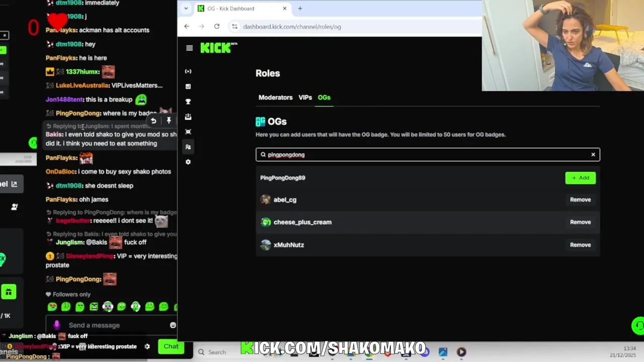The height and width of the screenshot is (362, 644).
Task: Click the PingPongDong89 search result name
Action: coord(283,178)
